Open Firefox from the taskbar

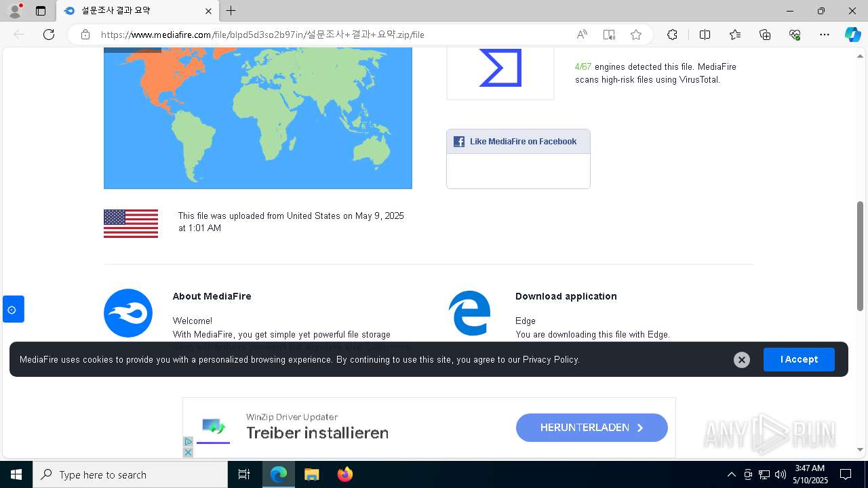[344, 474]
